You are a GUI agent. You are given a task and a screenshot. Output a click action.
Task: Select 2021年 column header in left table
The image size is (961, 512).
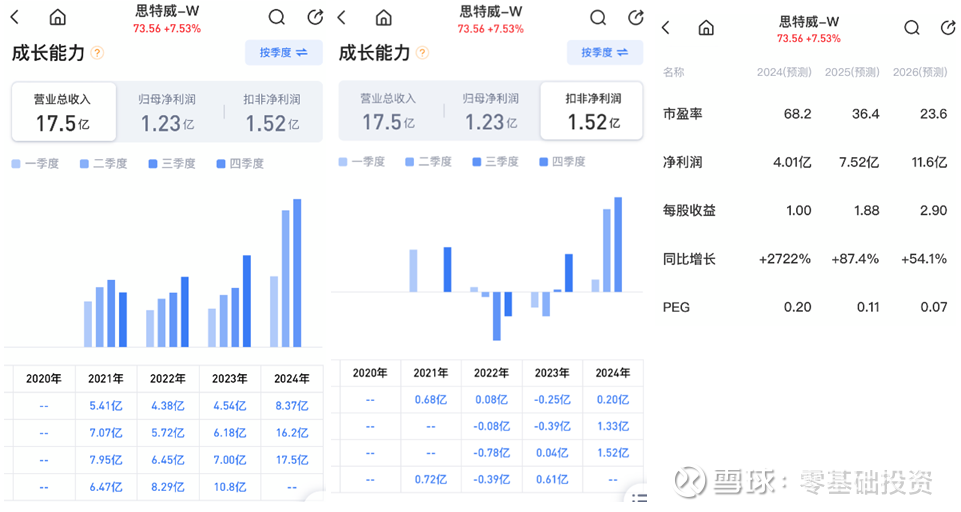pos(106,379)
